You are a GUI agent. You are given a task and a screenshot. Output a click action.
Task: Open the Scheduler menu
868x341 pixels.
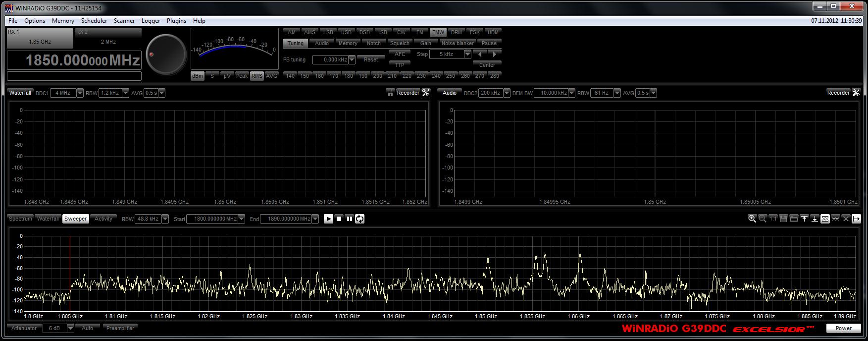(x=94, y=21)
